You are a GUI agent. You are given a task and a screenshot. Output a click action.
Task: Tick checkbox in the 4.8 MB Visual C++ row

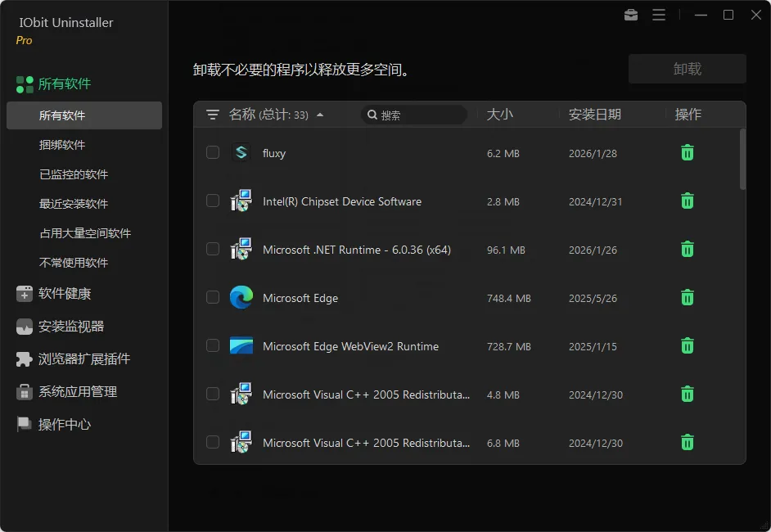point(213,394)
